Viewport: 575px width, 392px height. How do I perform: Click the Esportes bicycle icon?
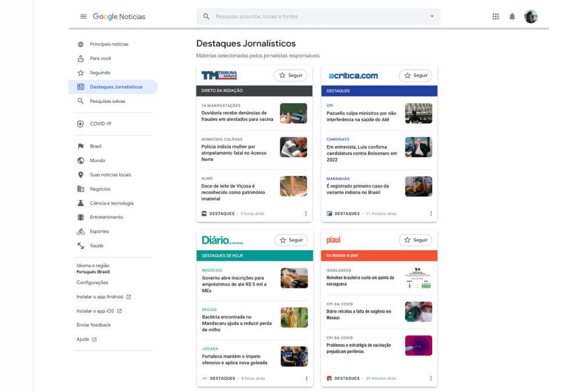pyautogui.click(x=81, y=231)
